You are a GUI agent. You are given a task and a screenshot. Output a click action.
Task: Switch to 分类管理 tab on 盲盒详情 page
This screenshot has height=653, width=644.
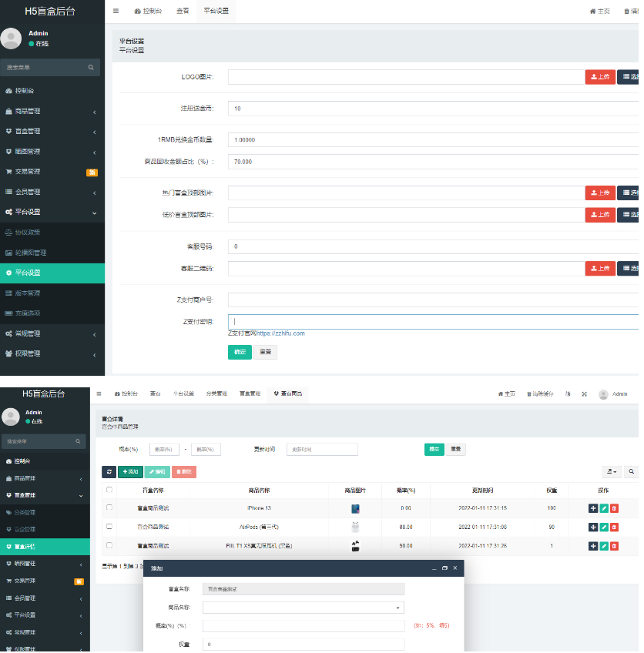pos(216,393)
